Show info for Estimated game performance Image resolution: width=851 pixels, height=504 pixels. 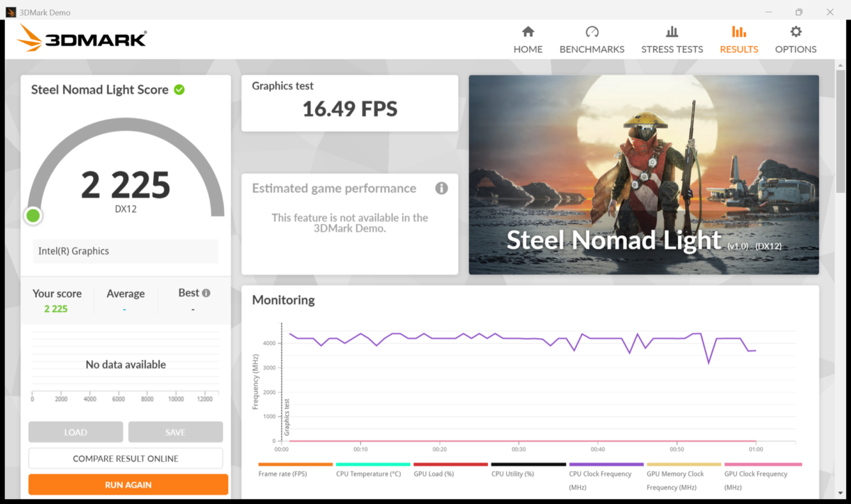[x=441, y=188]
